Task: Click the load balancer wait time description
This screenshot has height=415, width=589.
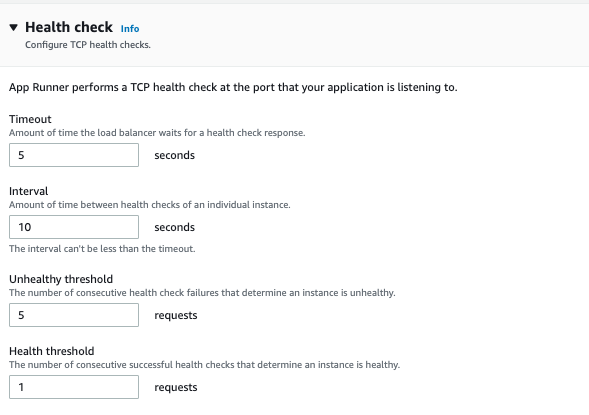Action: 157,133
